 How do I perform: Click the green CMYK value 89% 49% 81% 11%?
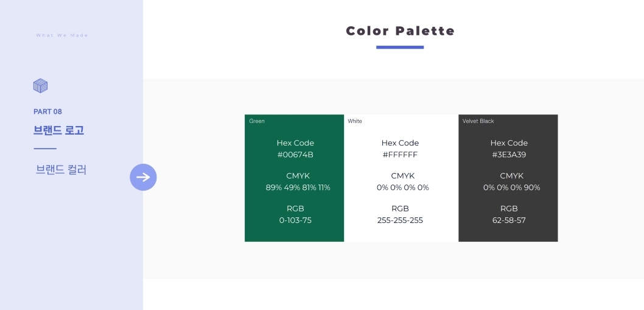(x=298, y=188)
